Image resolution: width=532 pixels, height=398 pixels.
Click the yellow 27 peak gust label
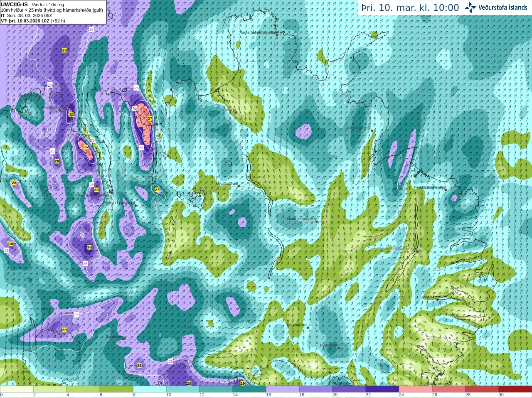tap(157, 190)
